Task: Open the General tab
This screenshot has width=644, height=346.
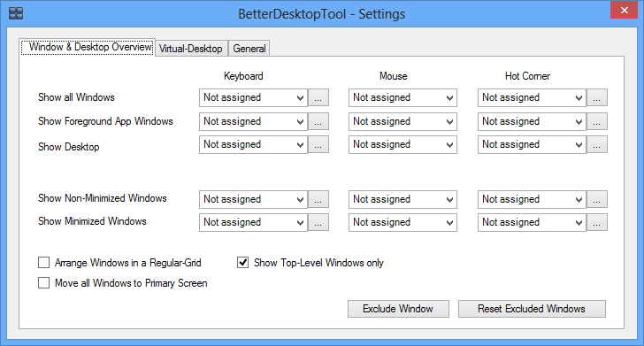Action: click(x=249, y=49)
